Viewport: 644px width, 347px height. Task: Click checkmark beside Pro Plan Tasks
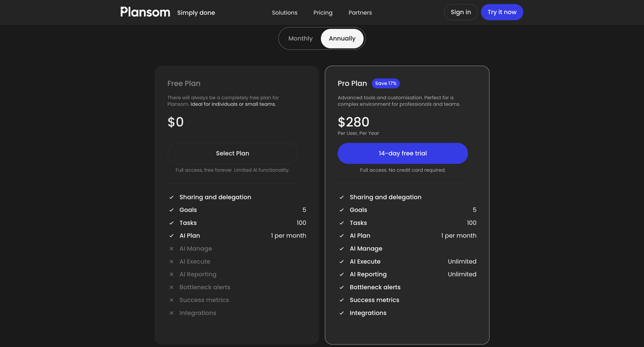[341, 223]
